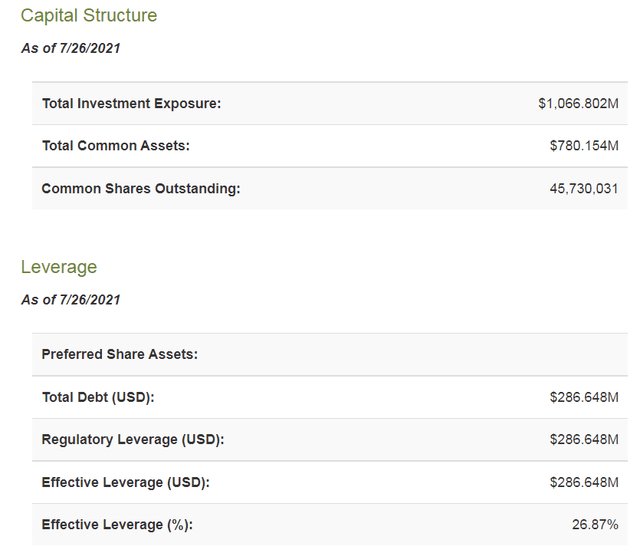Select the Effective Leverage (USD) dollar value
The height and width of the screenshot is (553, 640).
(584, 482)
